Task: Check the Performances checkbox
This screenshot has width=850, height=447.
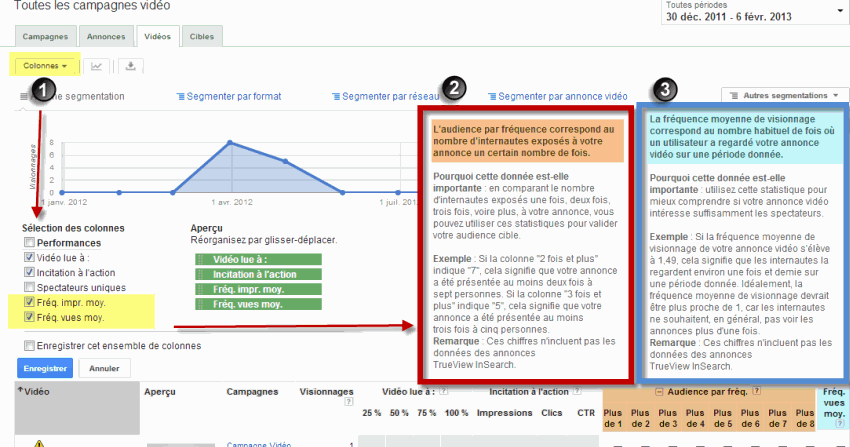Action: [x=29, y=242]
